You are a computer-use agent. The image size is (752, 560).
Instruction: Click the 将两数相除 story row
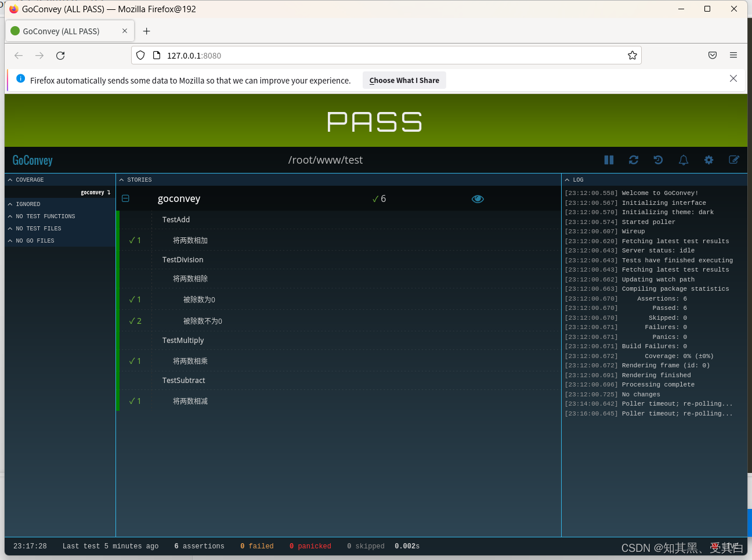point(339,279)
